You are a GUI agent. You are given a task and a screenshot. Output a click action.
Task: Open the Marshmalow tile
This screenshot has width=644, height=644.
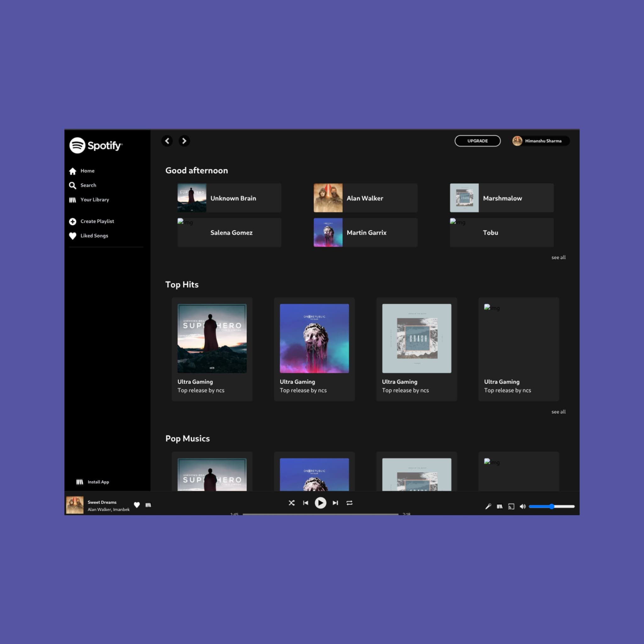click(502, 198)
